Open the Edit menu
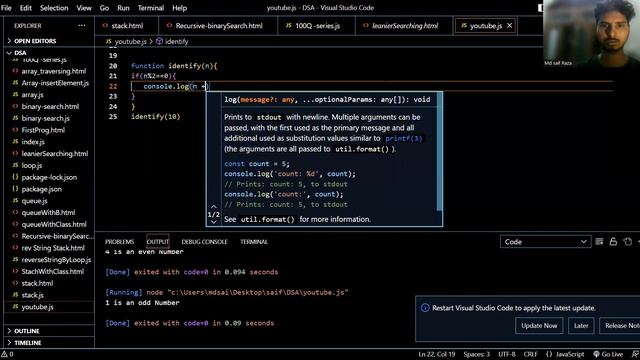Screen dimensions: 640x360 coord(25,8)
